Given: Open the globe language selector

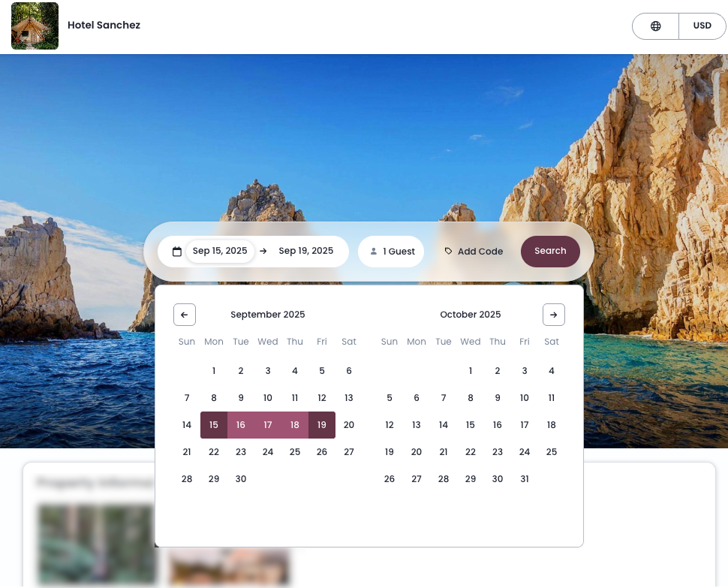Looking at the screenshot, I should [x=655, y=26].
